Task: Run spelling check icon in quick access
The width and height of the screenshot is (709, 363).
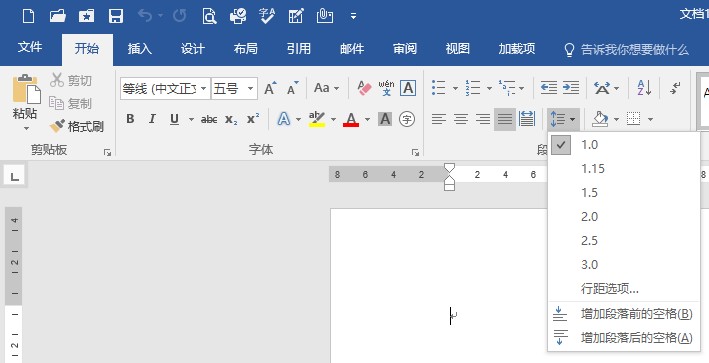Action: 267,16
